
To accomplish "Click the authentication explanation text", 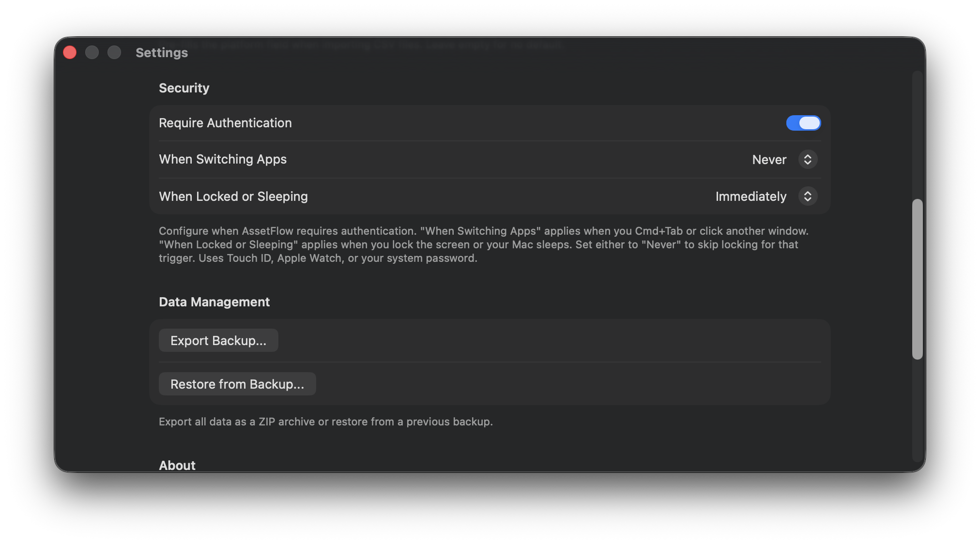I will [484, 244].
